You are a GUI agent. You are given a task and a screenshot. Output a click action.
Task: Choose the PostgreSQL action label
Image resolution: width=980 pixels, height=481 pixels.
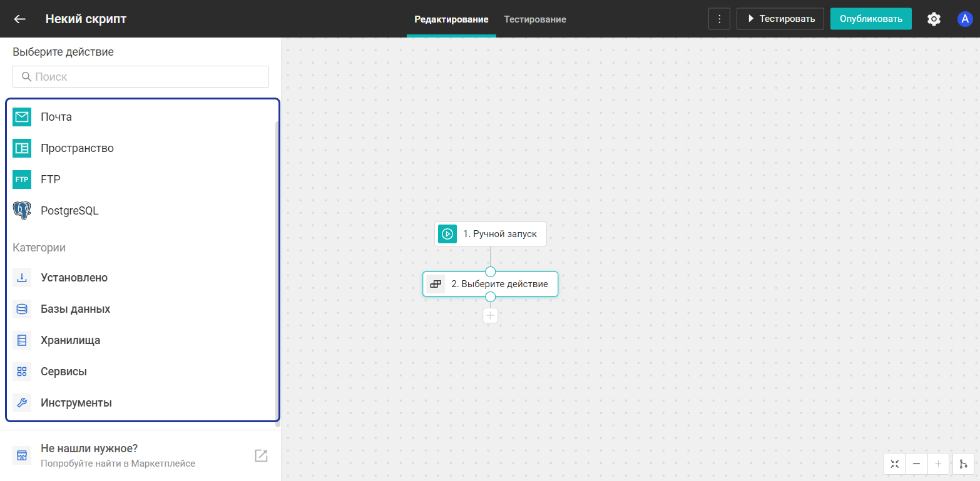[69, 211]
